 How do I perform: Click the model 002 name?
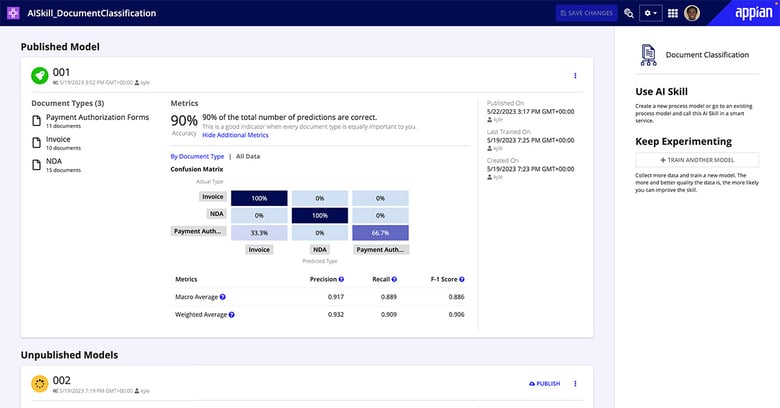pyautogui.click(x=62, y=380)
